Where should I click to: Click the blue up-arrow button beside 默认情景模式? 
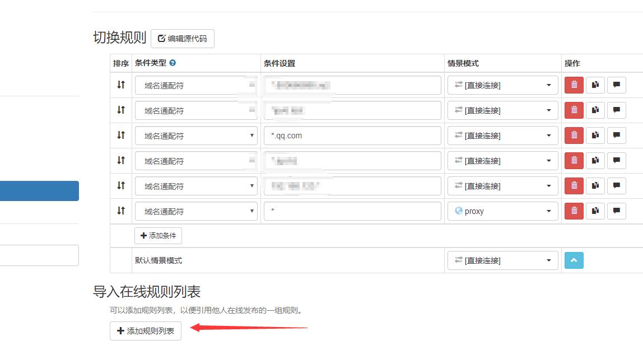coord(574,260)
